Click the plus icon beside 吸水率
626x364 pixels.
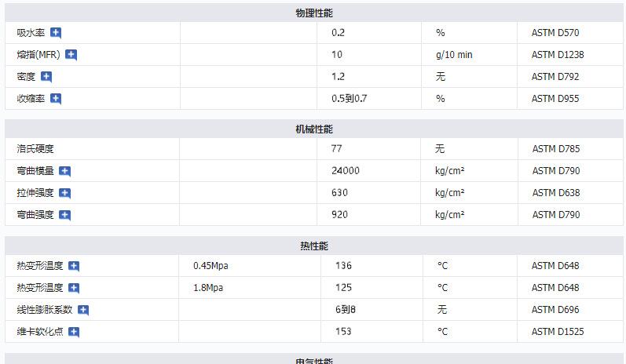56,33
